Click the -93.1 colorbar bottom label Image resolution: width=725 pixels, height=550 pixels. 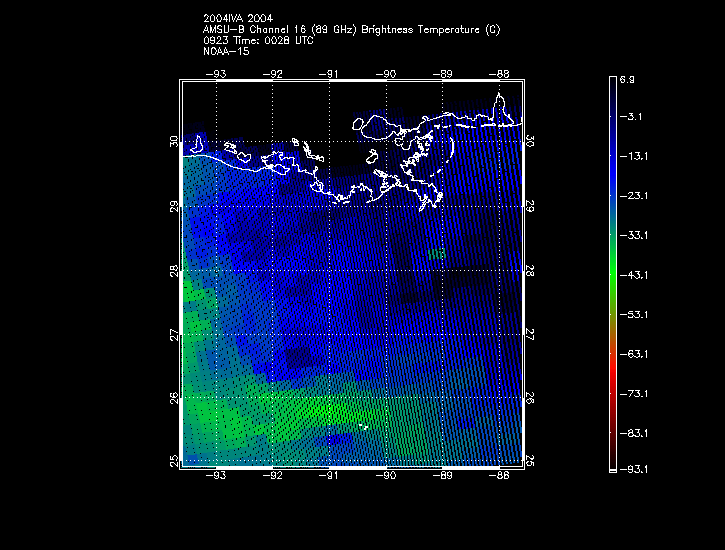coord(633,470)
